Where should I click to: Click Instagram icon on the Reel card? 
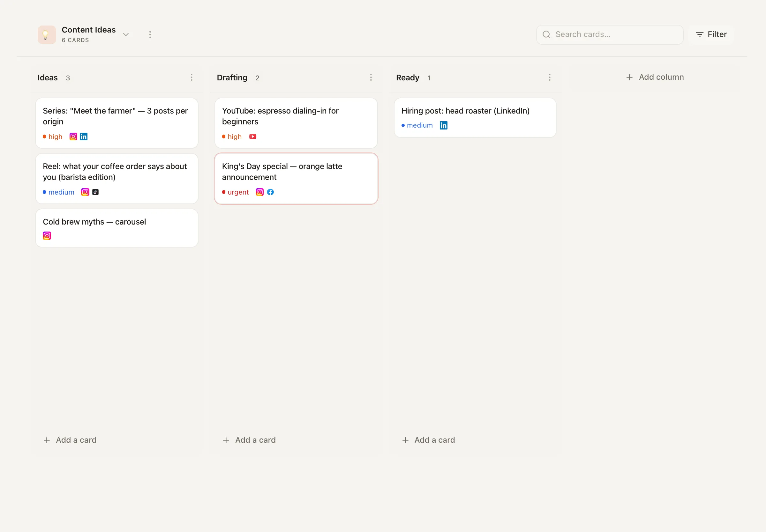coord(85,192)
